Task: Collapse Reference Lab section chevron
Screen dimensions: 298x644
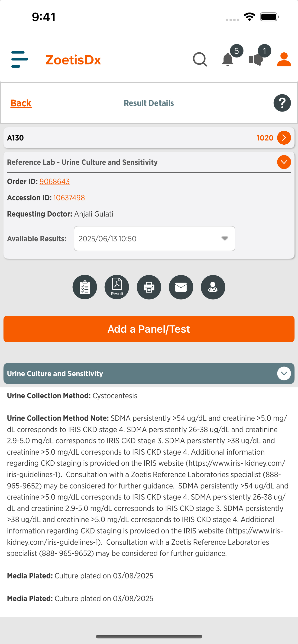Action: (x=284, y=162)
